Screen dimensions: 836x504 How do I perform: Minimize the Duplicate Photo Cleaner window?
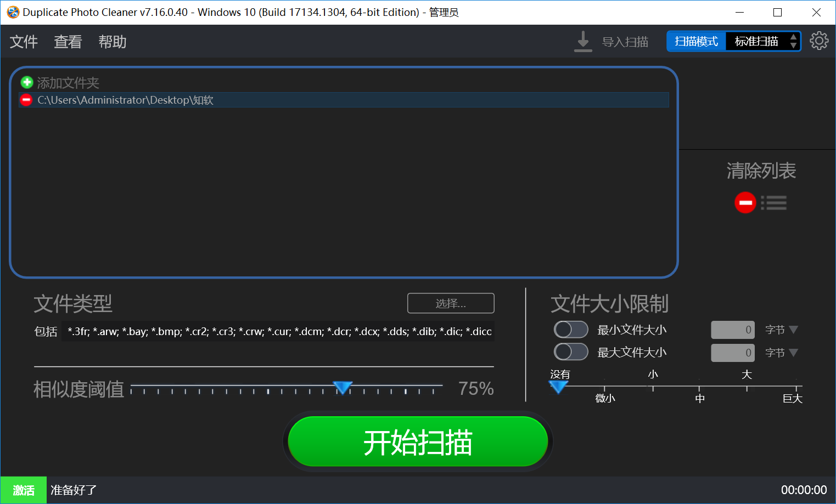[x=740, y=12]
